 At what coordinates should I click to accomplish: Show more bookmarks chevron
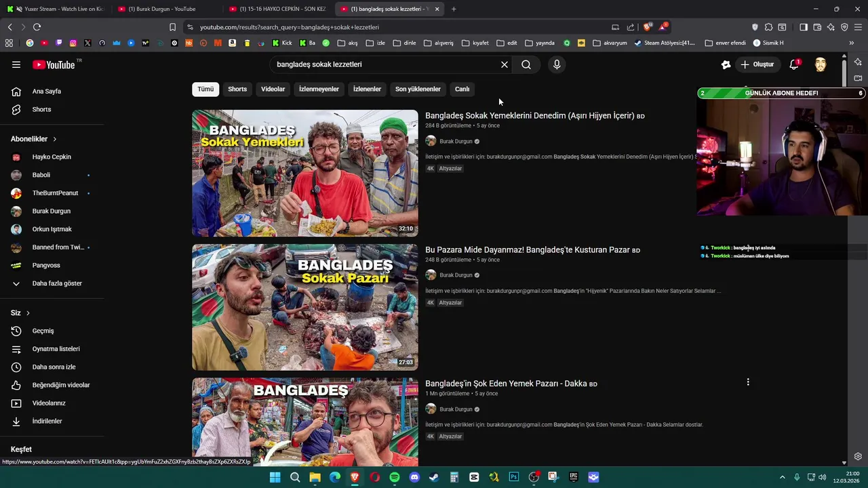851,43
